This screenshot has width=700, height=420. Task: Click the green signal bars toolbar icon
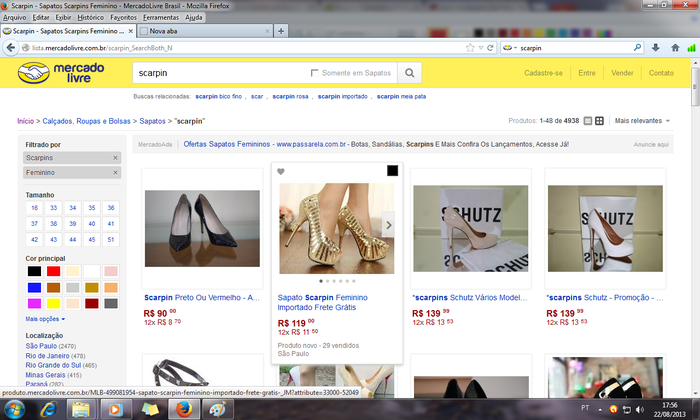click(x=691, y=48)
